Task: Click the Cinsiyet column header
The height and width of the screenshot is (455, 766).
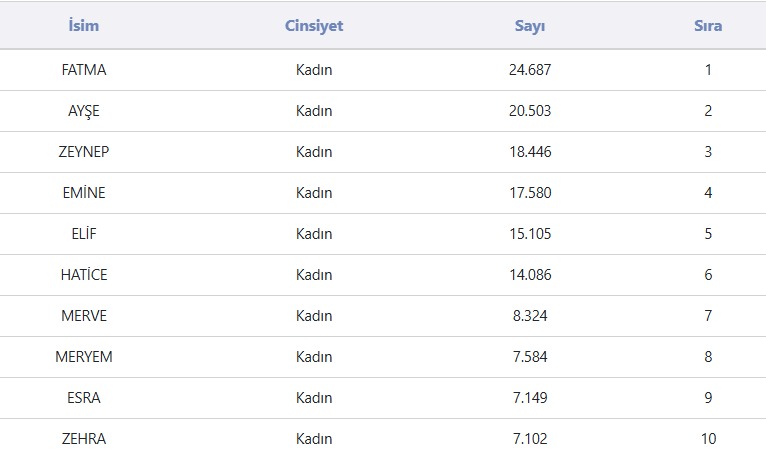Action: (x=314, y=26)
